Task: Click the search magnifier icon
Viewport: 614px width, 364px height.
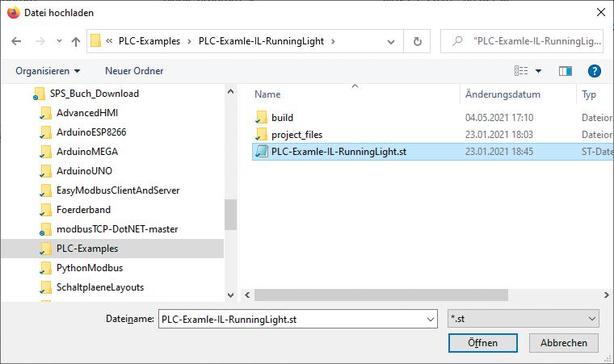Action: point(457,40)
